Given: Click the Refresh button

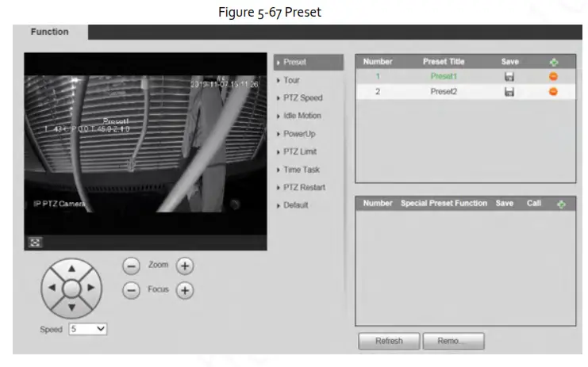Looking at the screenshot, I should (x=389, y=341).
